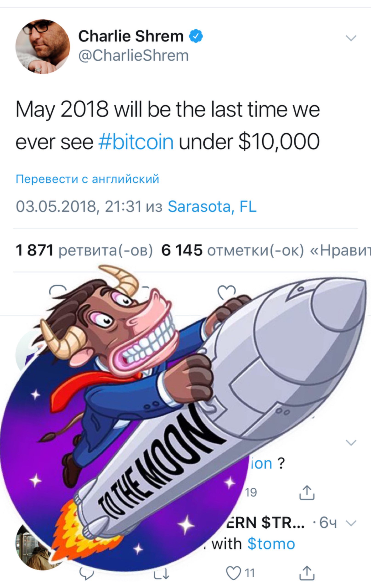Retweet the bottom reply
The width and height of the screenshot is (371, 588).
pyautogui.click(x=161, y=574)
